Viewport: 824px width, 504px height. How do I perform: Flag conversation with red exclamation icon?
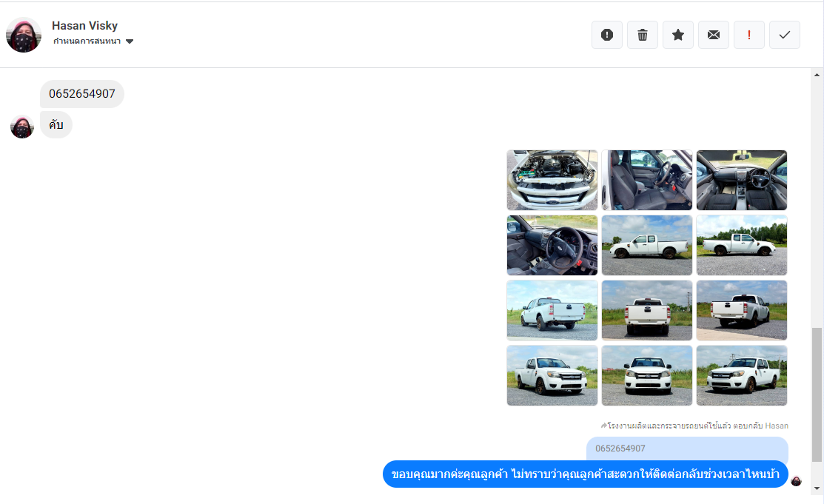click(x=748, y=35)
